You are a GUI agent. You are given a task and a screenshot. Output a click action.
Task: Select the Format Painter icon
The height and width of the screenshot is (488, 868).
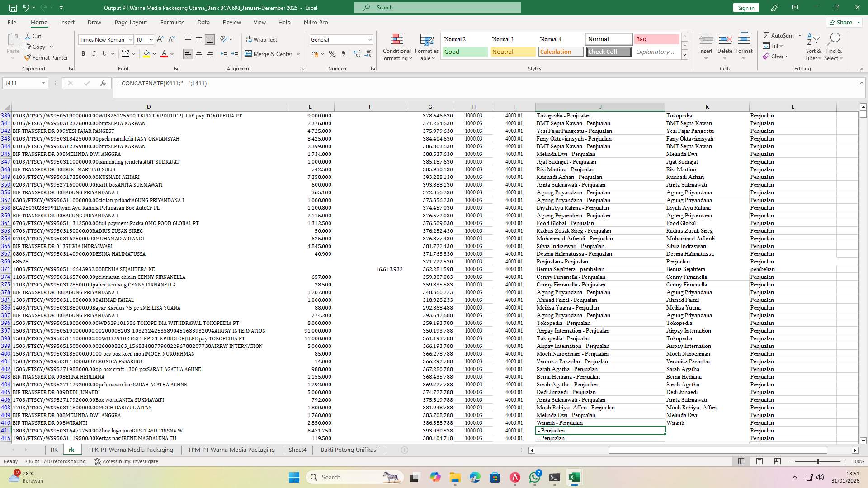point(47,57)
